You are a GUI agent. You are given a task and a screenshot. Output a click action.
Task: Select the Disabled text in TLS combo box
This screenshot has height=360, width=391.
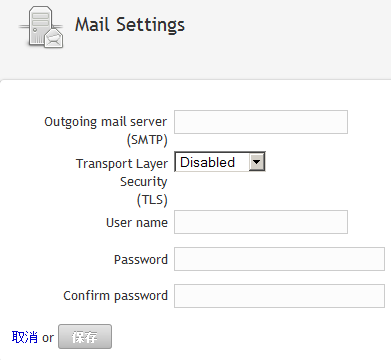click(207, 162)
